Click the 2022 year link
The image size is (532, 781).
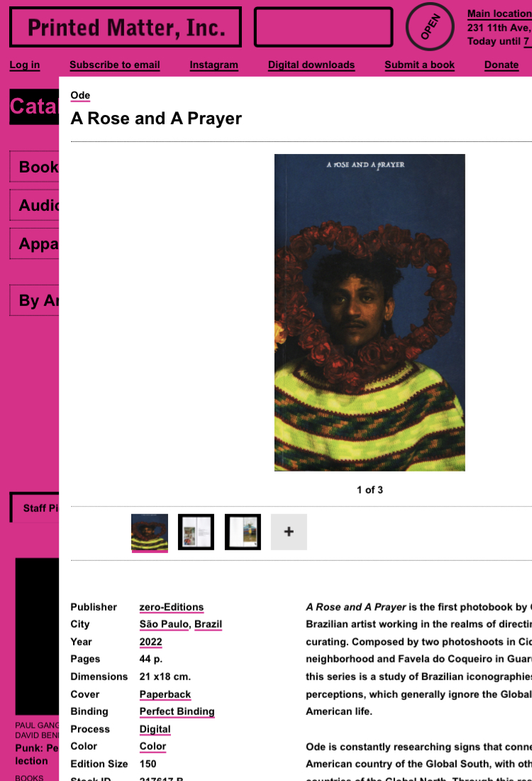tap(151, 642)
